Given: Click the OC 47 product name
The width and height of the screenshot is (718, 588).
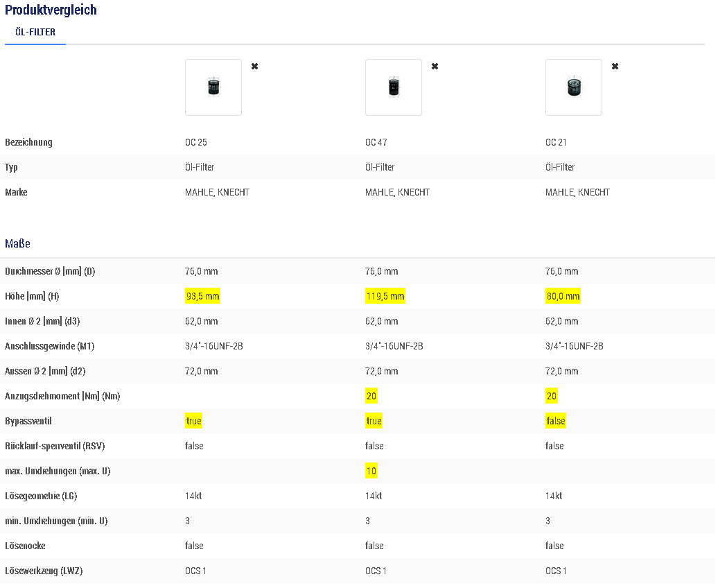Looking at the screenshot, I should (376, 143).
